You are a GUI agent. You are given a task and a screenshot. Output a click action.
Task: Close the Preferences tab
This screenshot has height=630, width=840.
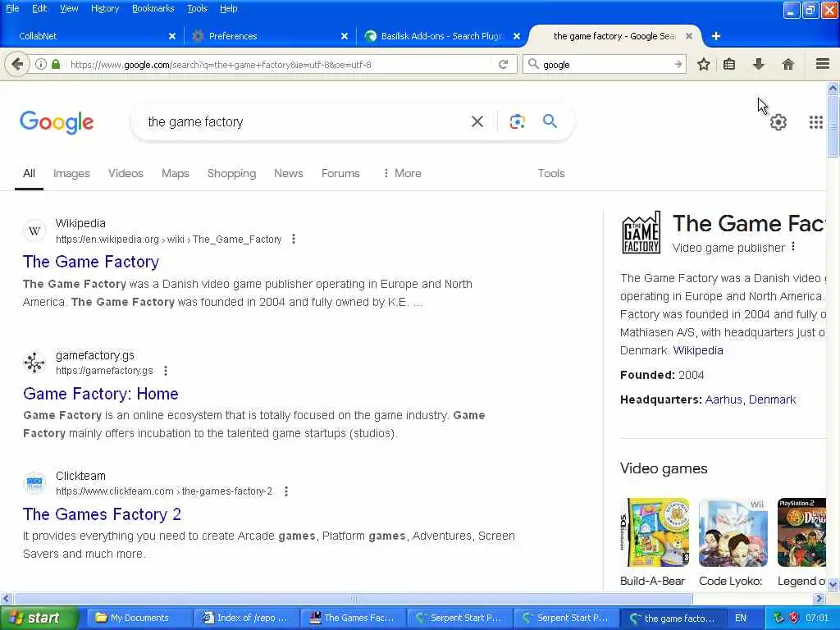(x=345, y=36)
